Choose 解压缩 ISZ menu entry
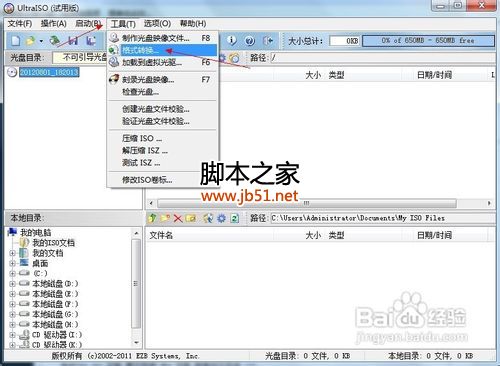This screenshot has width=500, height=366. click(x=163, y=150)
